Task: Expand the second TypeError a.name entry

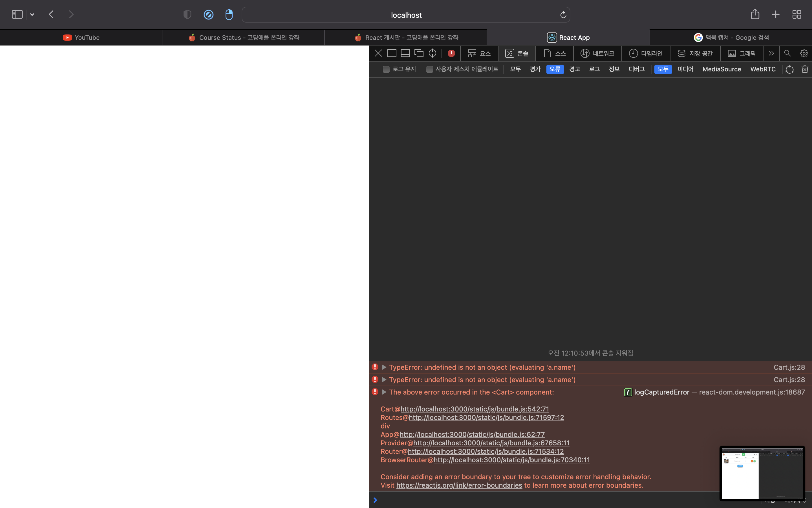Action: point(384,380)
